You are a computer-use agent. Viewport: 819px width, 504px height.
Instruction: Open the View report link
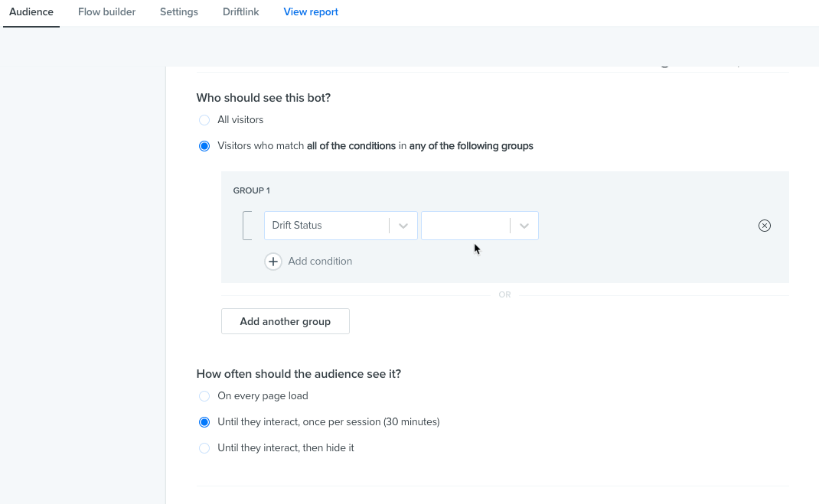[x=311, y=12]
